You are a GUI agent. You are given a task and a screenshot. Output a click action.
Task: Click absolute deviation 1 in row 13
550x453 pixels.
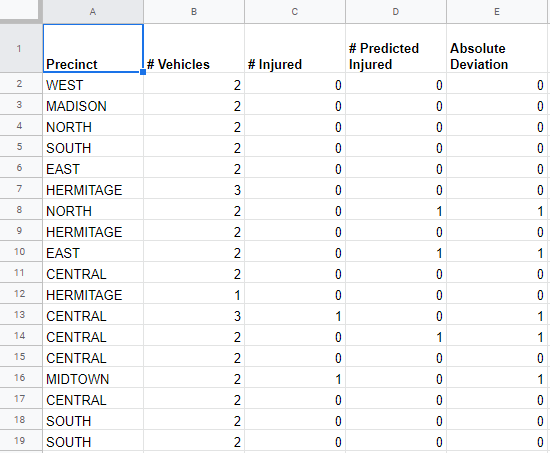click(497, 315)
